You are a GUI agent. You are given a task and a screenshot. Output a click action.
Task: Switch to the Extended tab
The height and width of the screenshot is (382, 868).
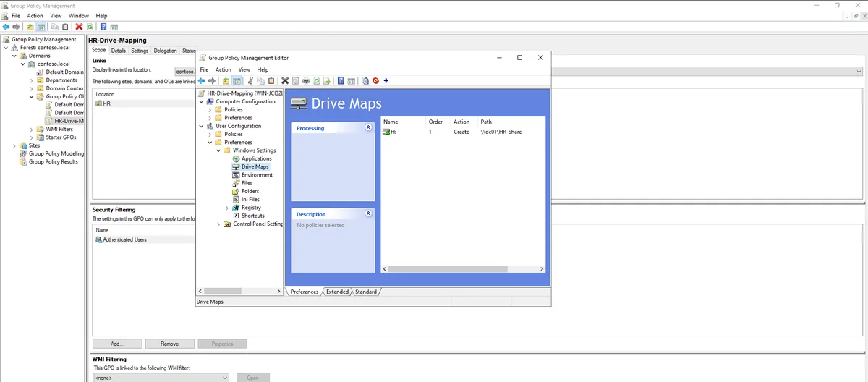tap(337, 292)
